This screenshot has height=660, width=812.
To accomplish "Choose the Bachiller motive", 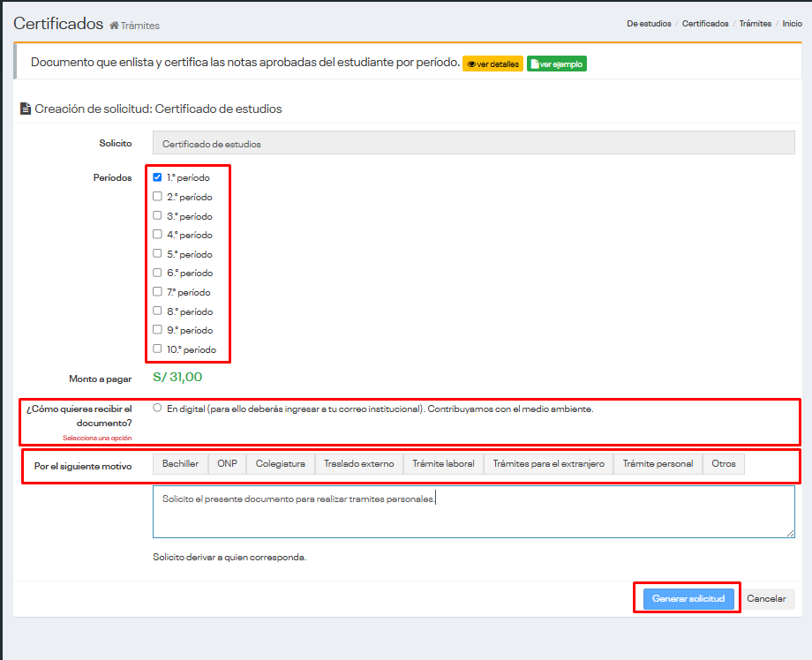I will (180, 464).
